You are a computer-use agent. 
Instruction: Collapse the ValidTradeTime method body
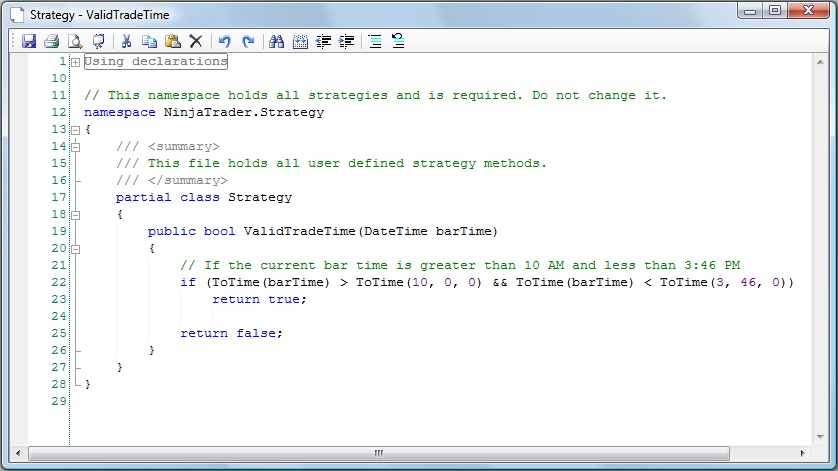pos(75,249)
